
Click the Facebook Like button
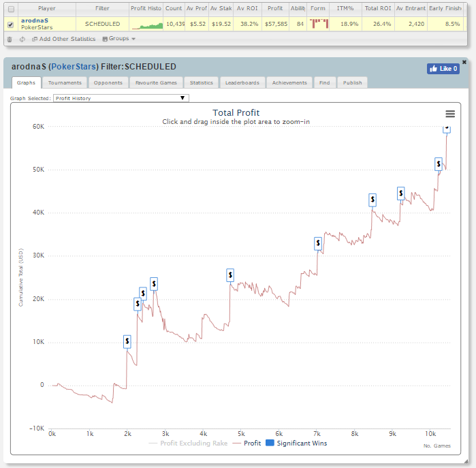[x=443, y=69]
